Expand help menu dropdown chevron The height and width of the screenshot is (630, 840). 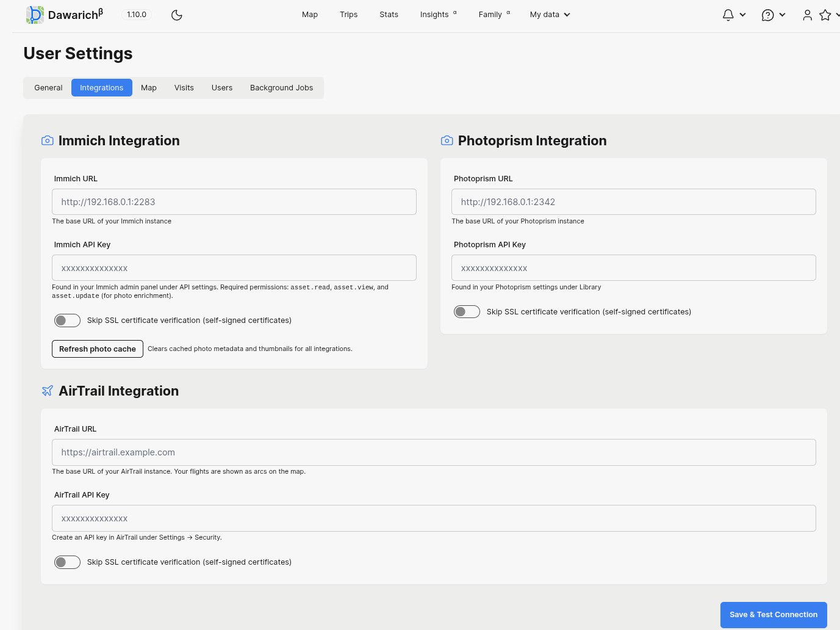tap(782, 15)
